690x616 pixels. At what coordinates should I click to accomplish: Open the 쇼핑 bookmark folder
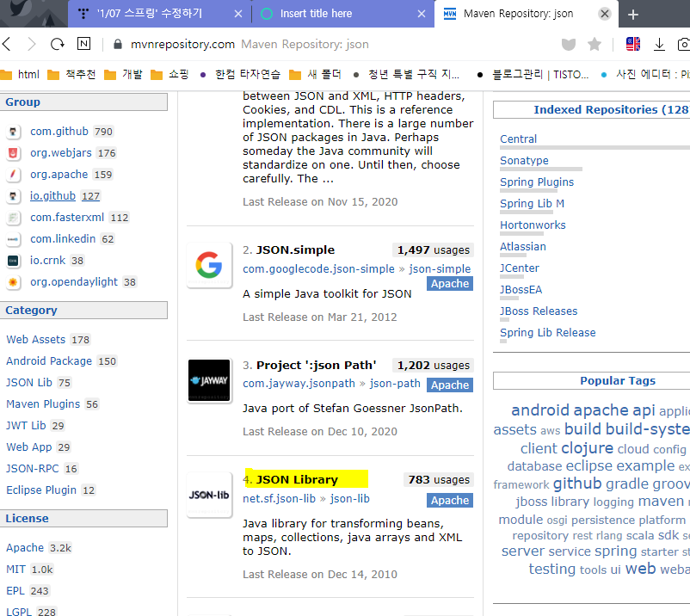[169, 74]
